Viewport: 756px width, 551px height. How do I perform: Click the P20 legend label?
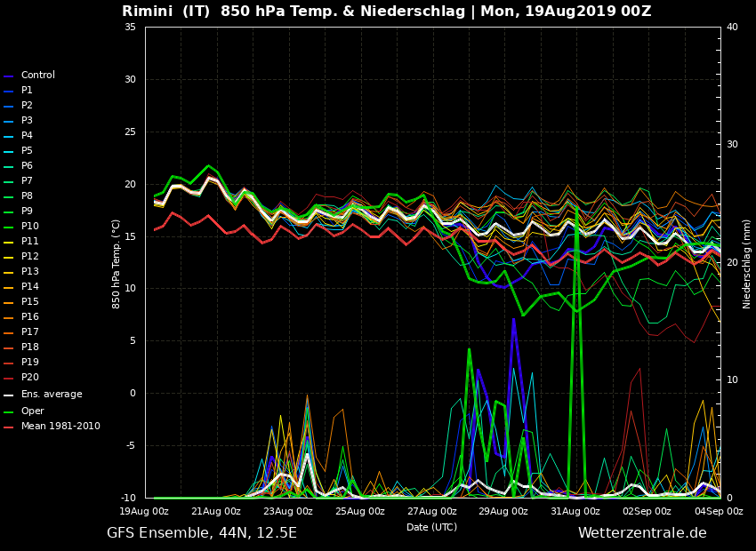[x=29, y=378]
